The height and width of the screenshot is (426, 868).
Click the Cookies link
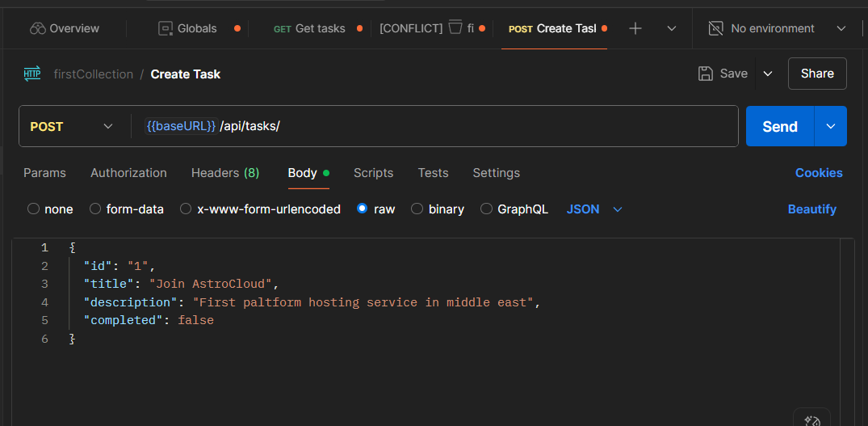point(819,173)
